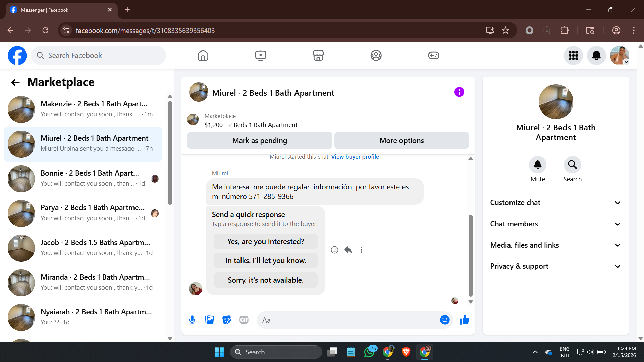The height and width of the screenshot is (362, 644).
Task: Open the Makenzie conversation
Action: tap(83, 109)
